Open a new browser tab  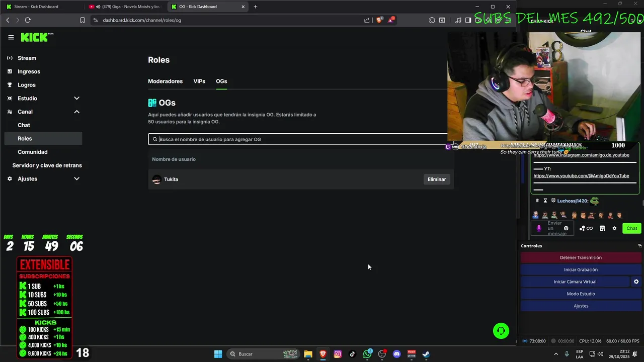click(x=256, y=7)
